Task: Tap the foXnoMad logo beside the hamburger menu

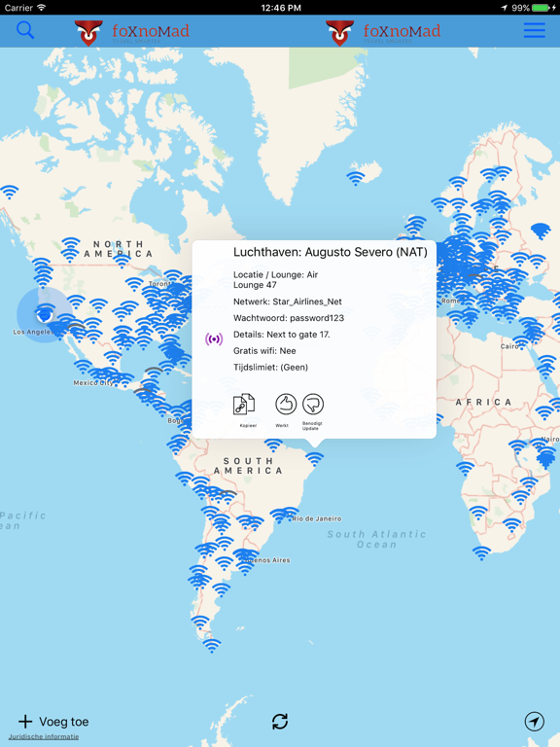Action: (383, 32)
